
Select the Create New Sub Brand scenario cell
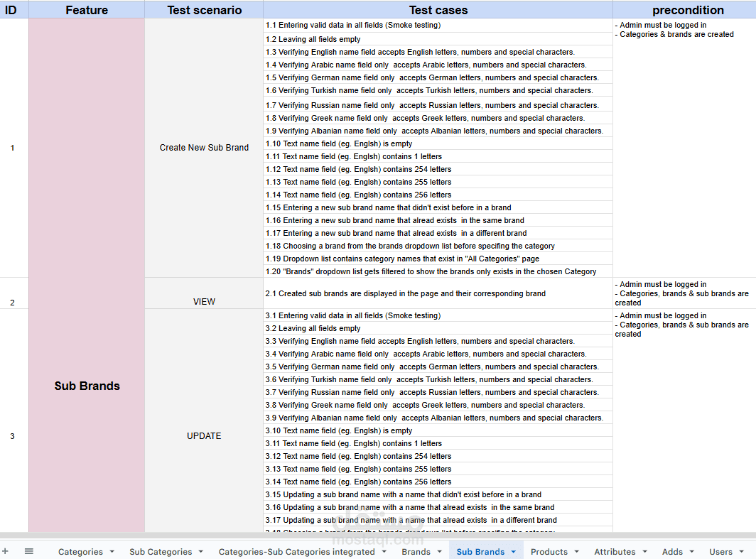[204, 148]
